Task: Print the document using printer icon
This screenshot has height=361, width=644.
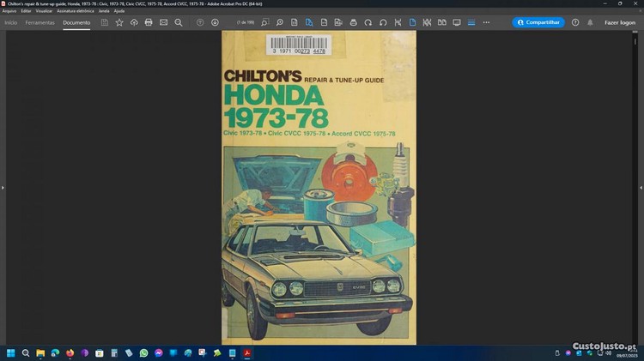Action: click(x=149, y=22)
